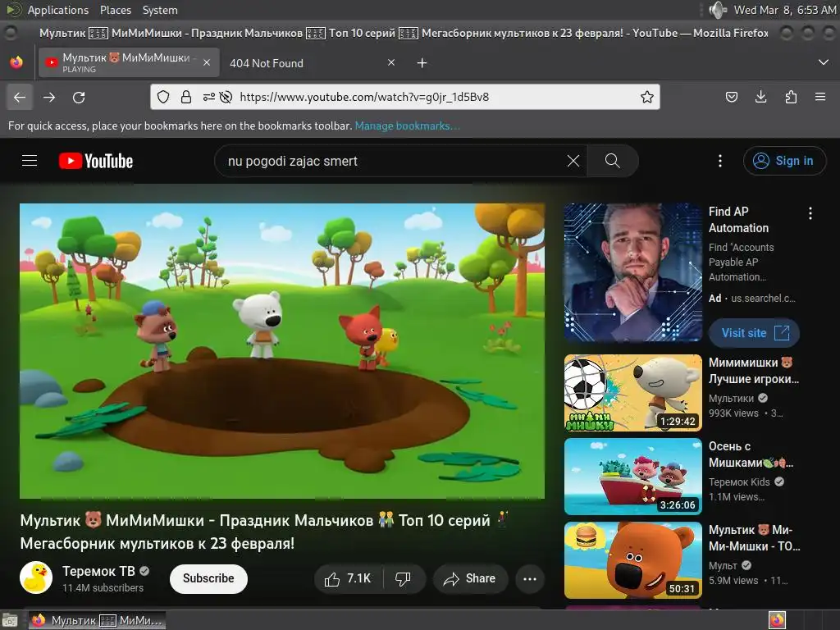Open the Applications menu
Viewport: 840px width, 630px height.
(x=58, y=10)
